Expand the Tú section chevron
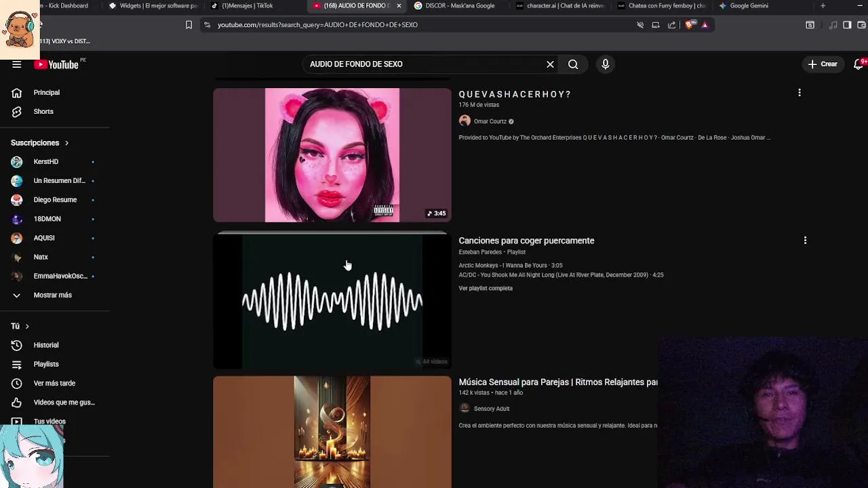868x488 pixels. 27,326
